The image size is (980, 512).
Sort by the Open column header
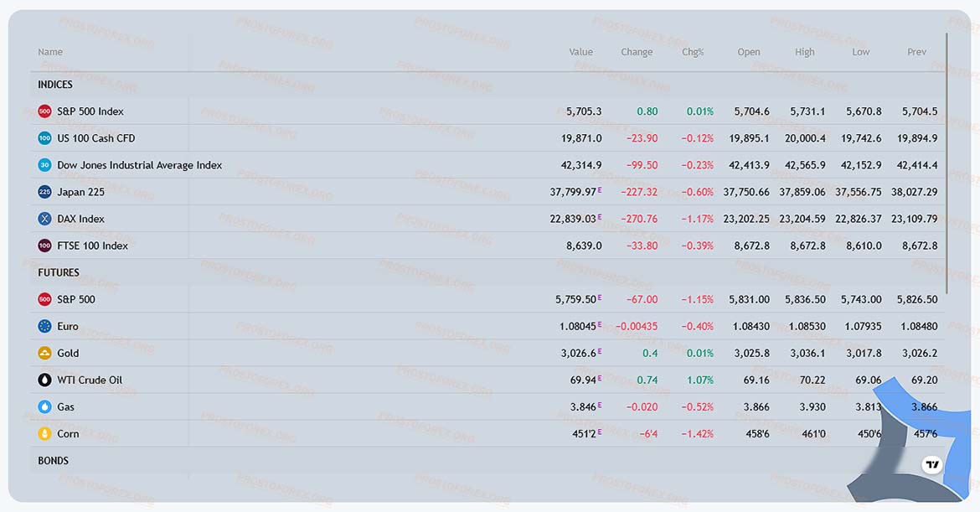[x=749, y=52]
